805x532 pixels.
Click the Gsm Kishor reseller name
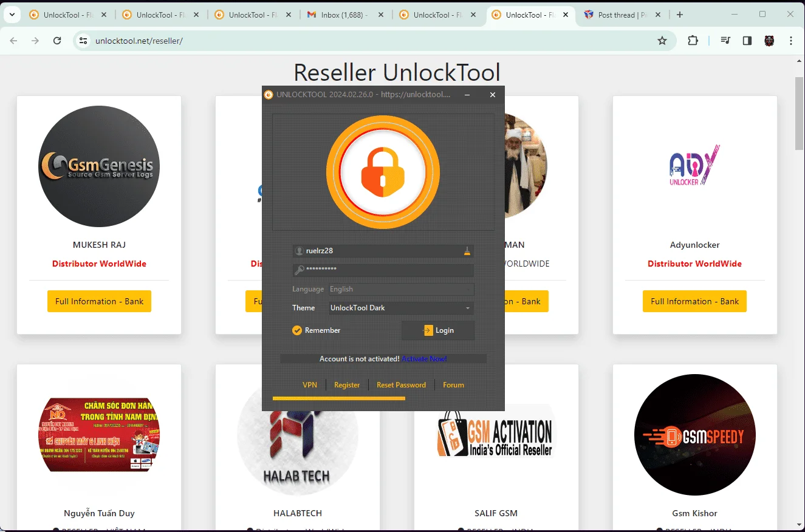(x=694, y=514)
